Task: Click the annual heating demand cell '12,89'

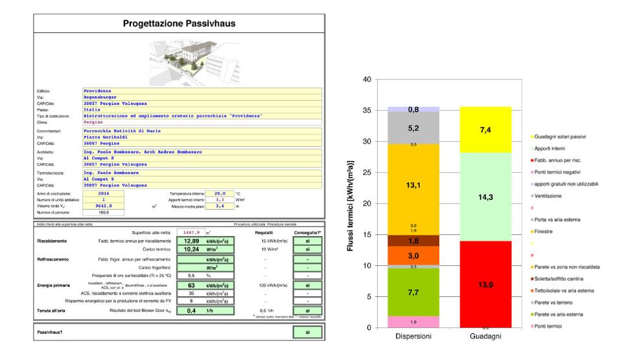Action: coord(205,241)
